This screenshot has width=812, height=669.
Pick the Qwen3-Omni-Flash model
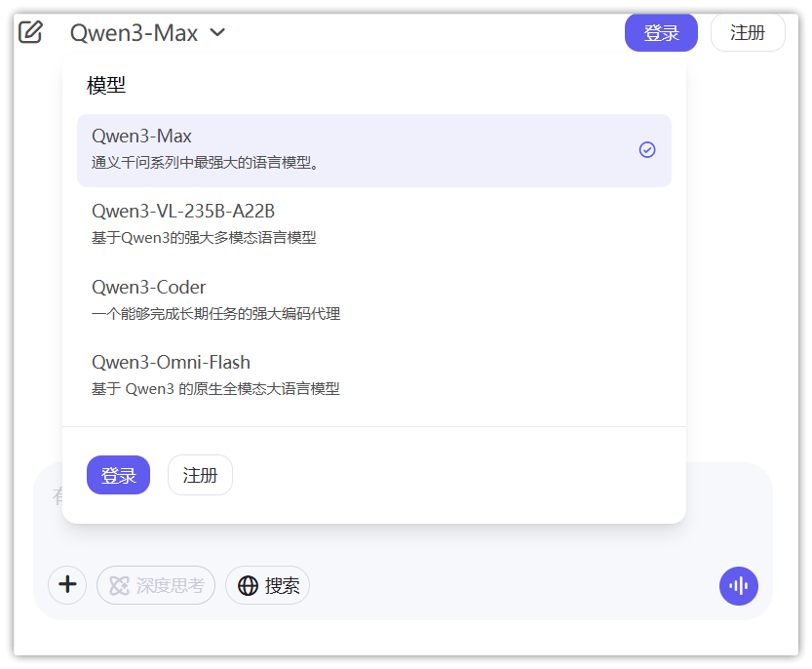(374, 374)
